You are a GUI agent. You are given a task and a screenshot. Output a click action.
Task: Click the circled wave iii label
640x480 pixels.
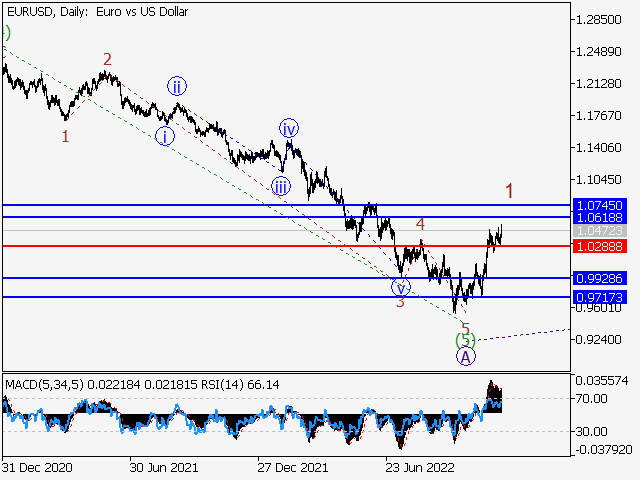pos(281,187)
